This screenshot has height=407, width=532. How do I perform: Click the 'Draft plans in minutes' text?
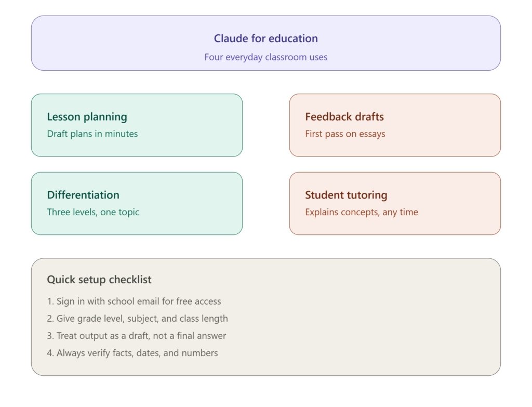92,134
